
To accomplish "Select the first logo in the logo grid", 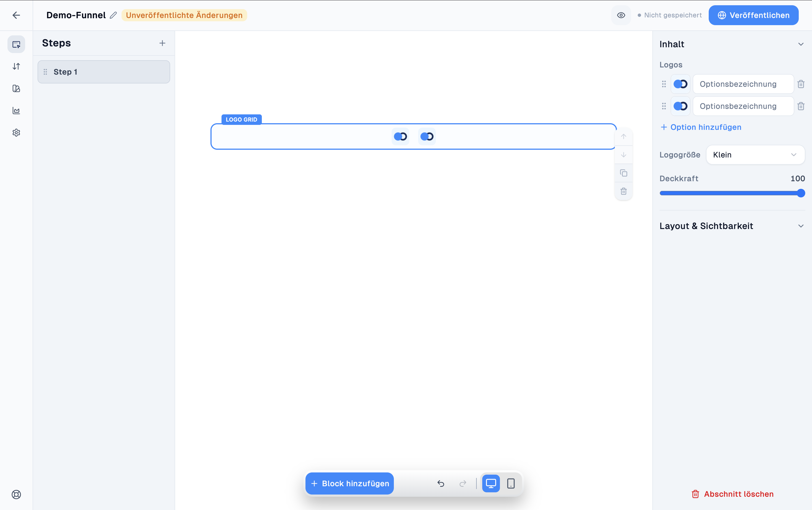I will (400, 136).
